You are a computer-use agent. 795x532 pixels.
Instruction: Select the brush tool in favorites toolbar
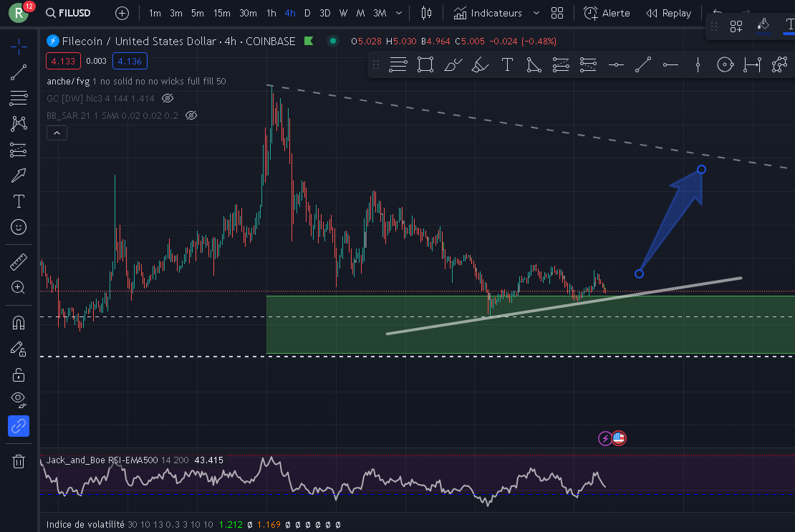(x=453, y=65)
